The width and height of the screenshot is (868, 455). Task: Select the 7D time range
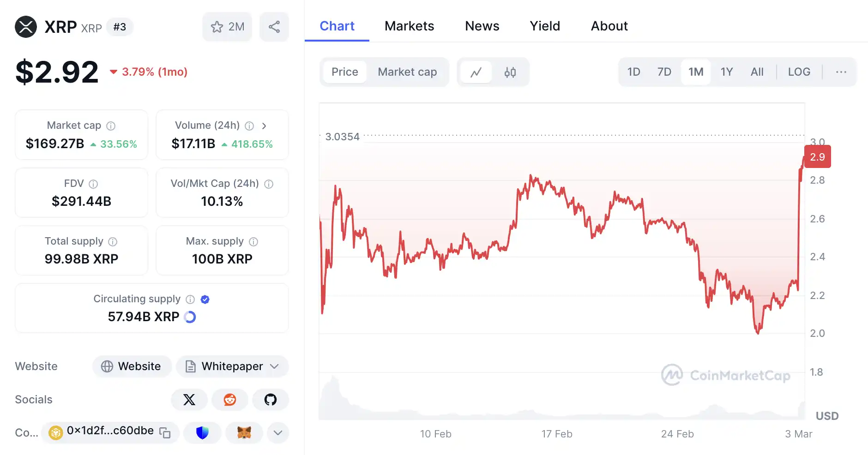pos(664,72)
